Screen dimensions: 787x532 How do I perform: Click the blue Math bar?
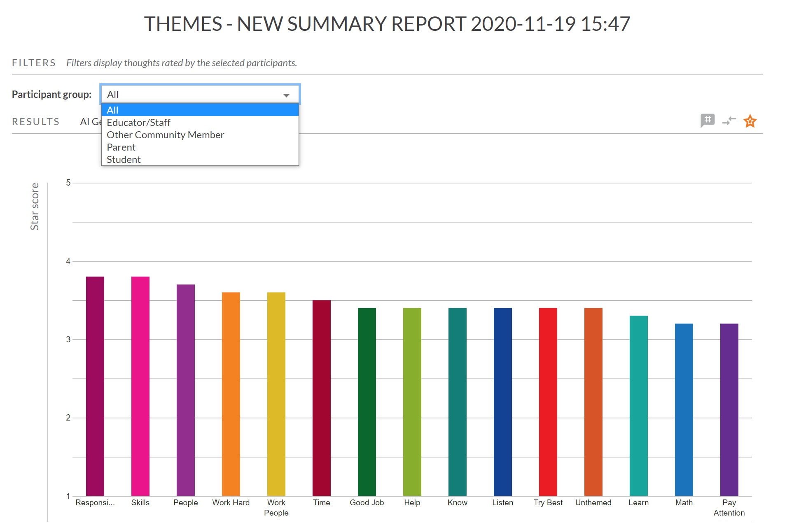684,409
